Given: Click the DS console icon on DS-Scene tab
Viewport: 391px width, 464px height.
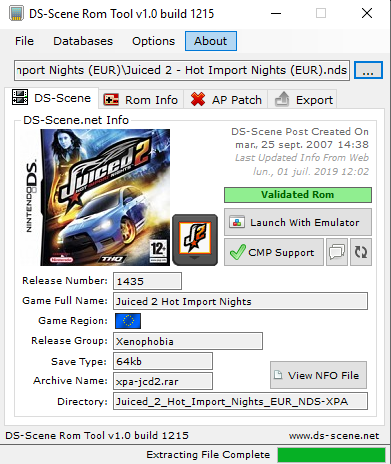Looking at the screenshot, I should (20, 97).
